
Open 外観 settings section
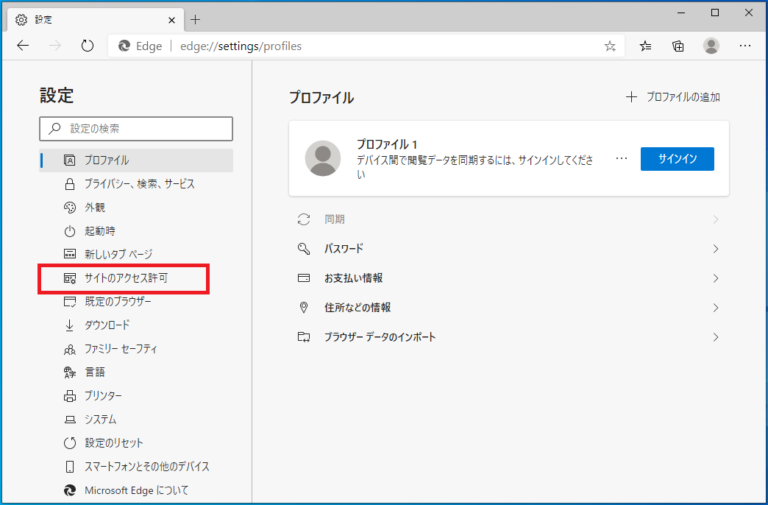pyautogui.click(x=136, y=207)
